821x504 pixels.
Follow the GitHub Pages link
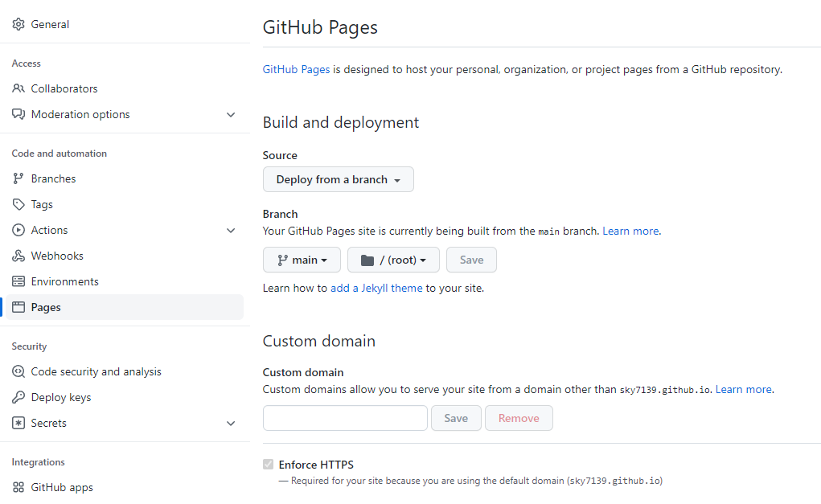297,70
